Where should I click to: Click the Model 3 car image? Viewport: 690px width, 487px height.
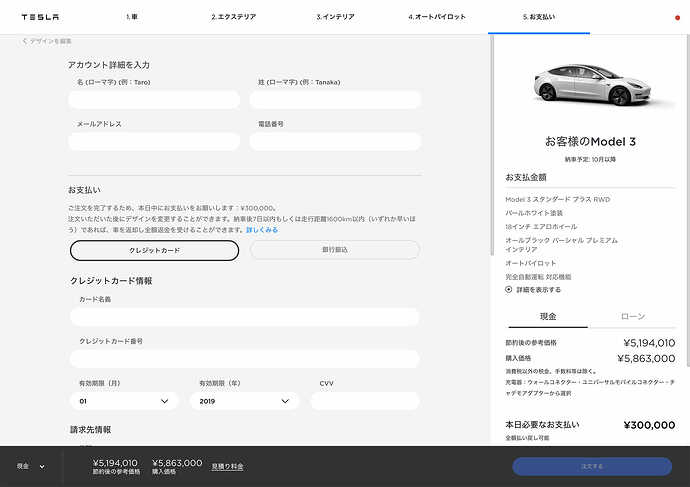(x=592, y=84)
